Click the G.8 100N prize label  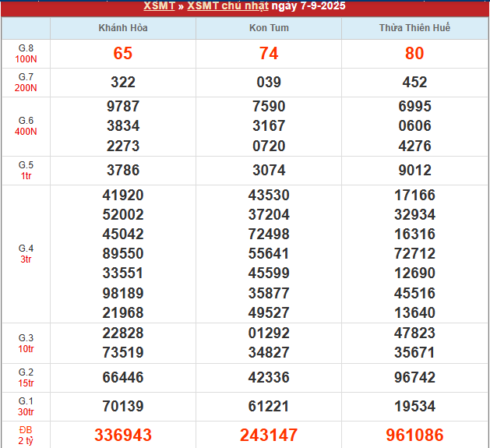(26, 54)
